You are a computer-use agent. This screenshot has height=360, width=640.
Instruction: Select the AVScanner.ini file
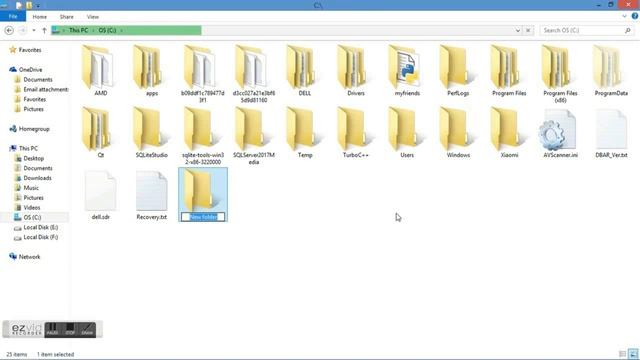[560, 132]
